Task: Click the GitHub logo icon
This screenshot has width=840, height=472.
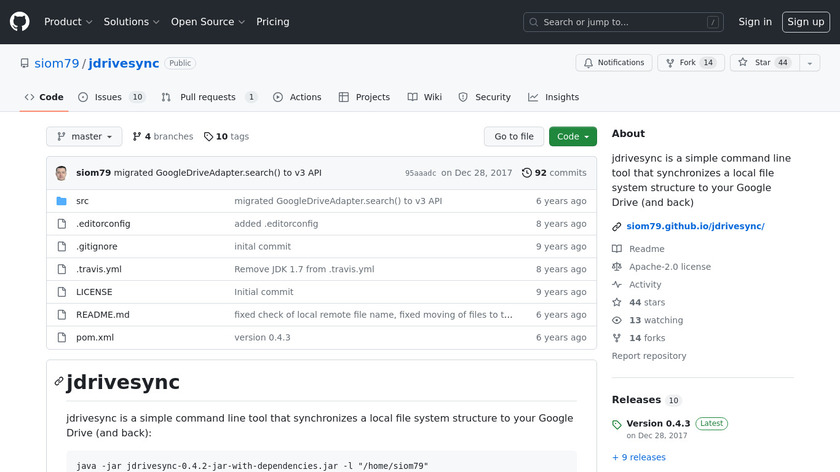Action: coord(20,21)
